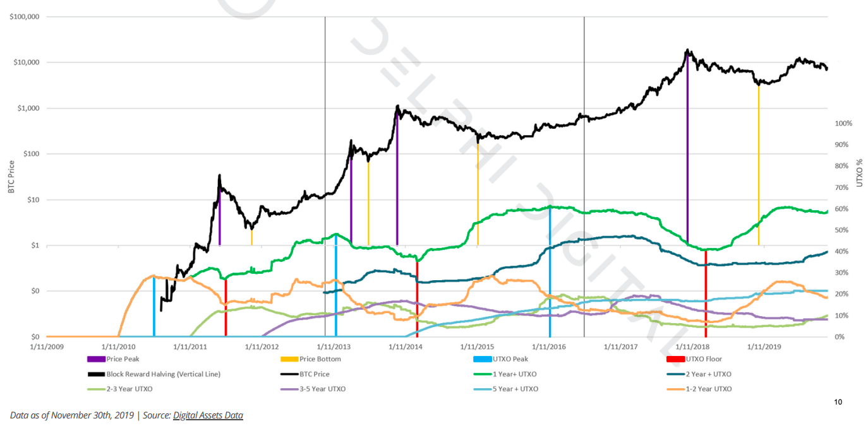Select the blue UTXO Peak legend swatch
The height and width of the screenshot is (426, 868).
[482, 359]
